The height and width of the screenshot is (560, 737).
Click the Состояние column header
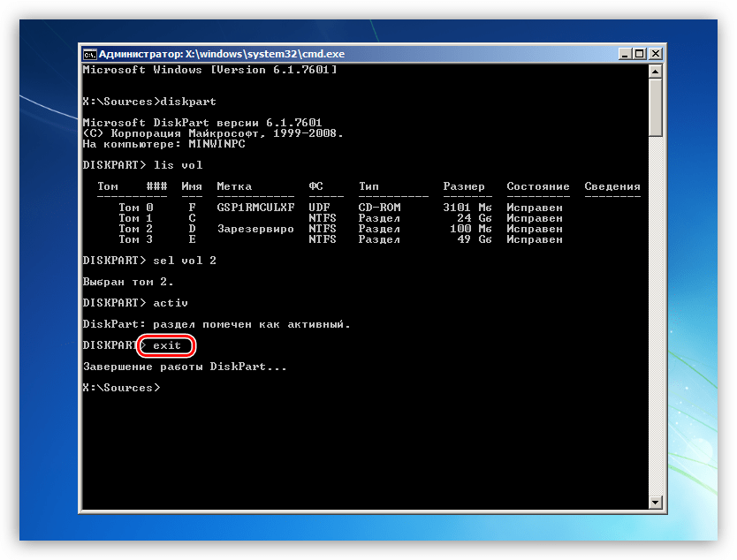point(538,186)
